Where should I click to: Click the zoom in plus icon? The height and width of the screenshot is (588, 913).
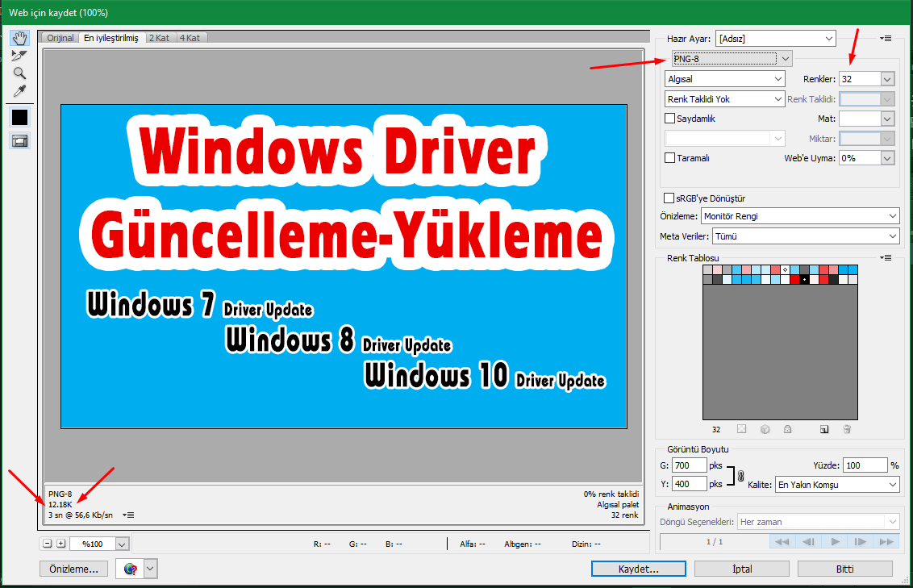tap(60, 544)
